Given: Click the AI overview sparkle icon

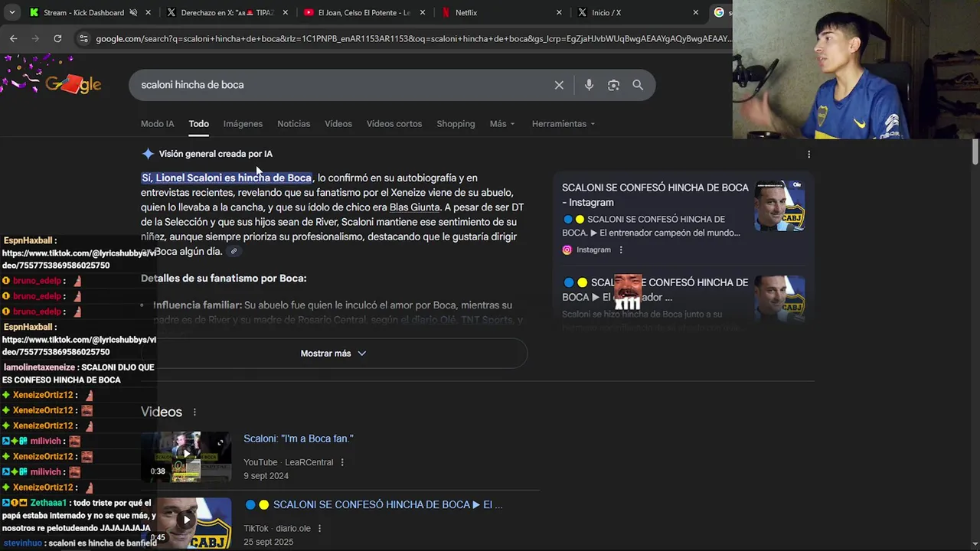Looking at the screenshot, I should [x=148, y=154].
